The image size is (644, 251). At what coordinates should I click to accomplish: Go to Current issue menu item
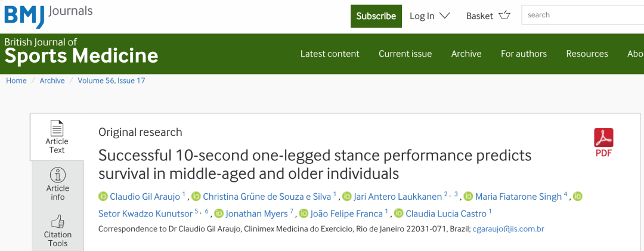(x=405, y=54)
